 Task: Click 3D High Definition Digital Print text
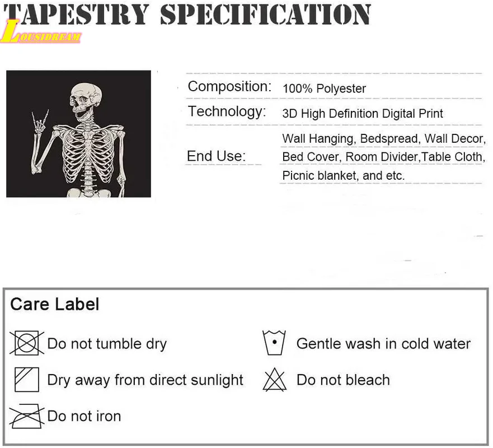point(363,114)
